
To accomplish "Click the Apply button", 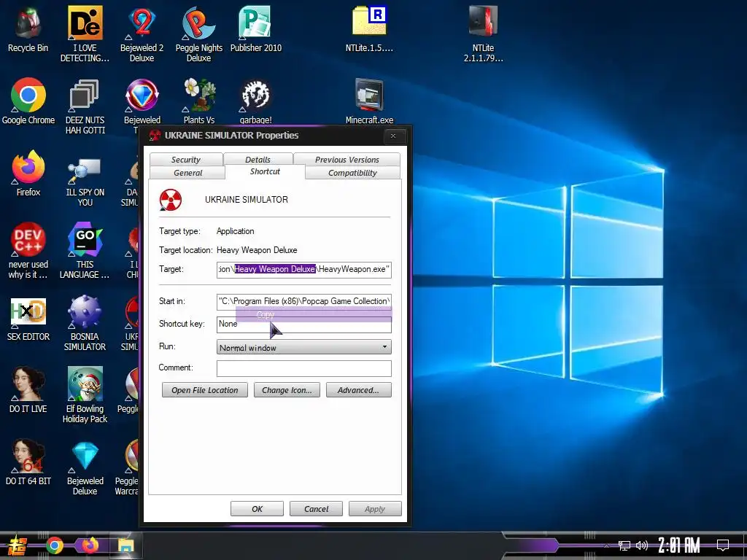I will pyautogui.click(x=375, y=508).
